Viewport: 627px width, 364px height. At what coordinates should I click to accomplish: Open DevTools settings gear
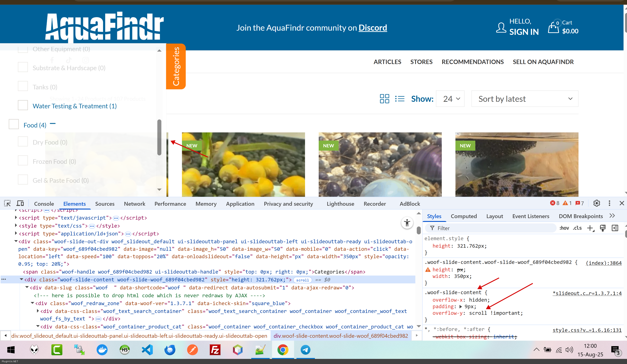tap(596, 203)
